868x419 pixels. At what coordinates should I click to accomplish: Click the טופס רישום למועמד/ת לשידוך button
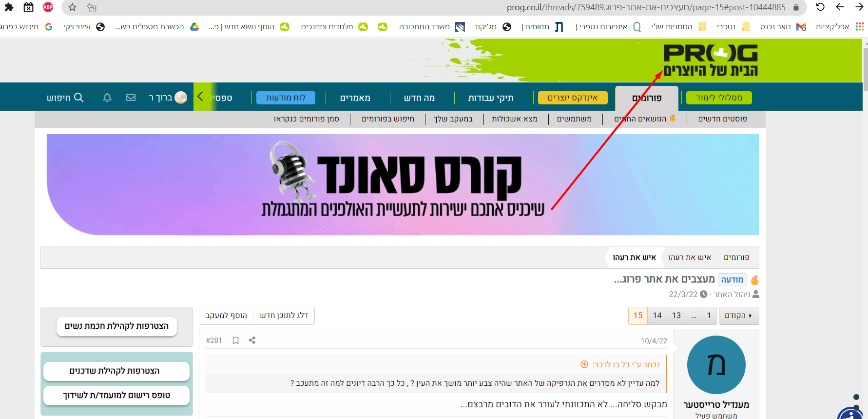[116, 395]
